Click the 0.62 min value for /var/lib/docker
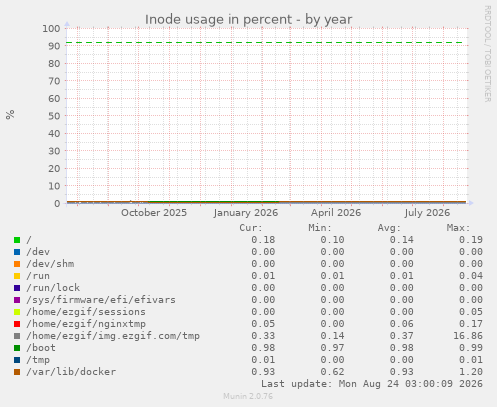This screenshot has height=407, width=497. click(332, 372)
